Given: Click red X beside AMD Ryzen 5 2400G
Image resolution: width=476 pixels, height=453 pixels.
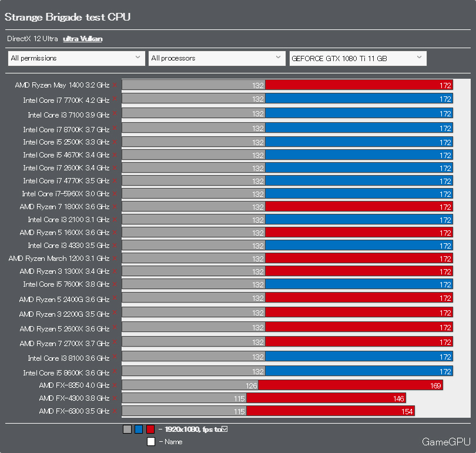Looking at the screenshot, I should click(115, 298).
